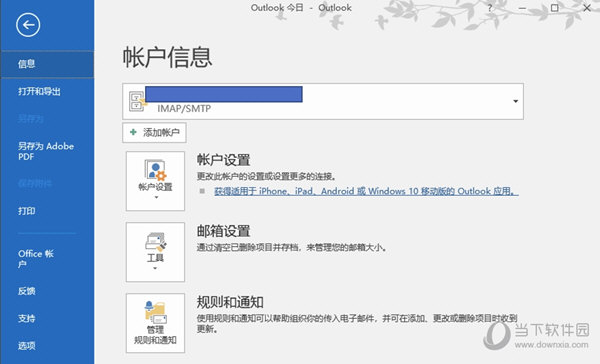This screenshot has width=600, height=364.
Task: Expand the IMAP/SMTP account dropdown arrow
Action: [x=515, y=101]
